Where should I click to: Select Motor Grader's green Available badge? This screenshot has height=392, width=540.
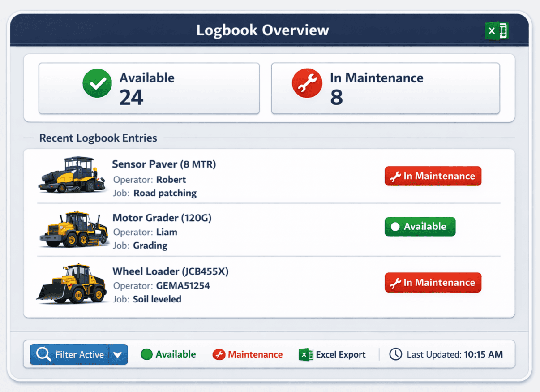(x=420, y=227)
